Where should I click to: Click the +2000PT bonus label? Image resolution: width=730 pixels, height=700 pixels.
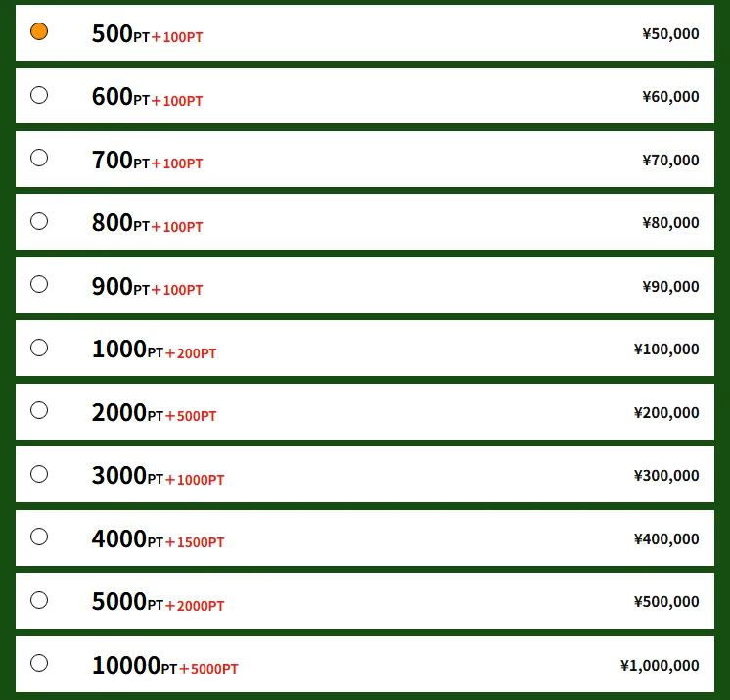(195, 606)
